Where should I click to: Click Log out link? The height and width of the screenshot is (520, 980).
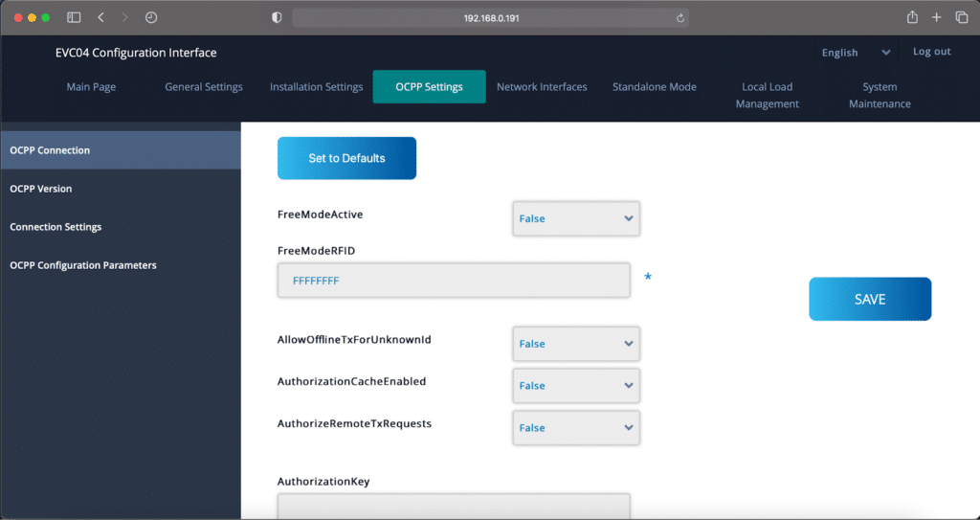(932, 52)
